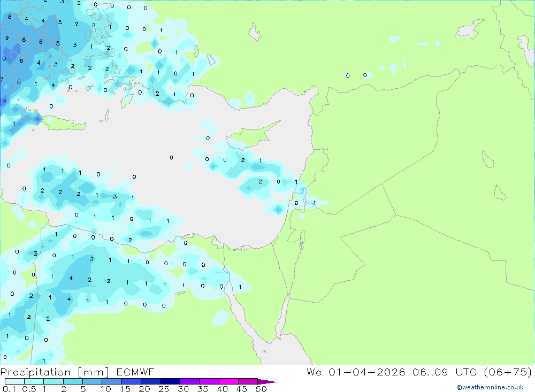The image size is (535, 392).
Task: Pick the 40–45 mm magenta legend swatch
Action: (x=228, y=381)
